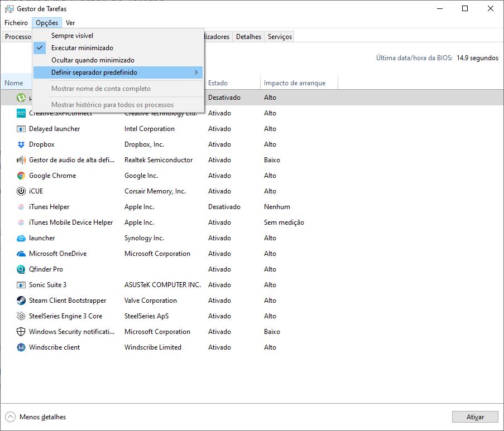Click the Steam Client Bootstrapper name

click(x=68, y=301)
